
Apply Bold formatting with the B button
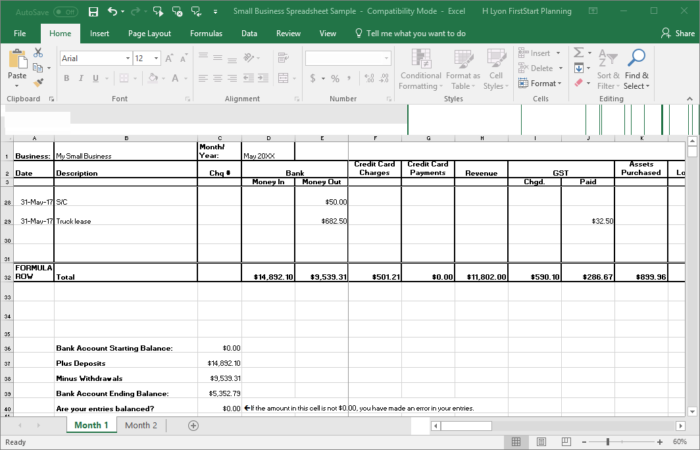coord(67,78)
